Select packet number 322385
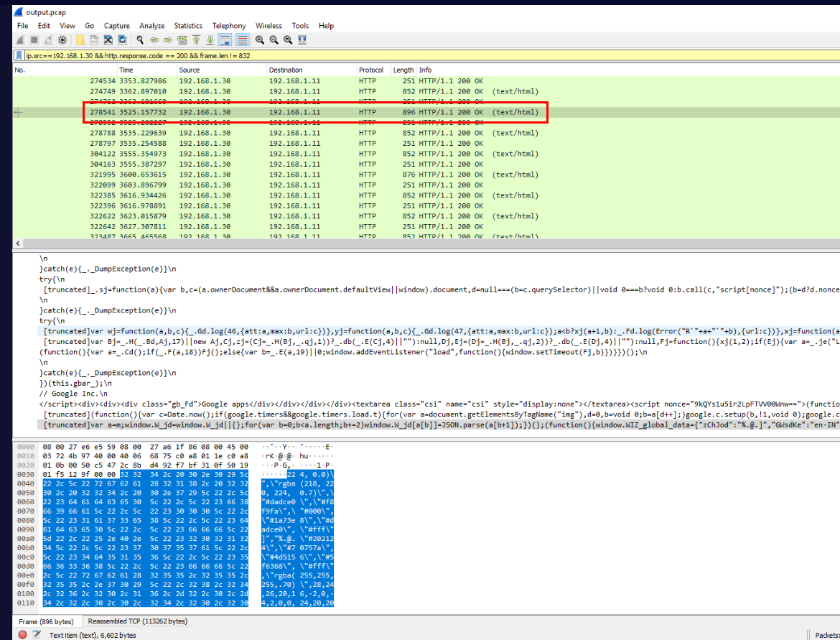Image resolution: width=840 pixels, height=640 pixels. (x=426, y=195)
